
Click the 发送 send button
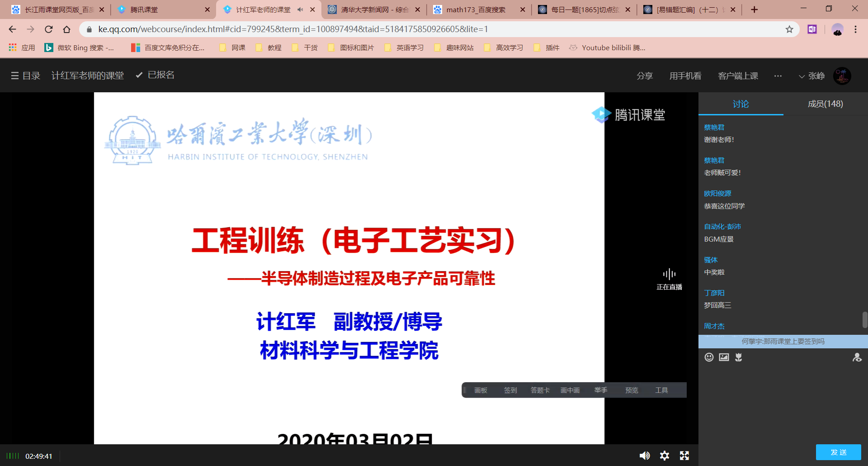click(x=839, y=452)
